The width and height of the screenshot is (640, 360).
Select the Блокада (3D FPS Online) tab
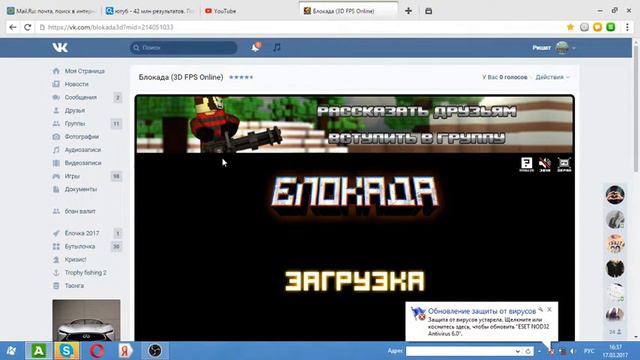tap(348, 11)
